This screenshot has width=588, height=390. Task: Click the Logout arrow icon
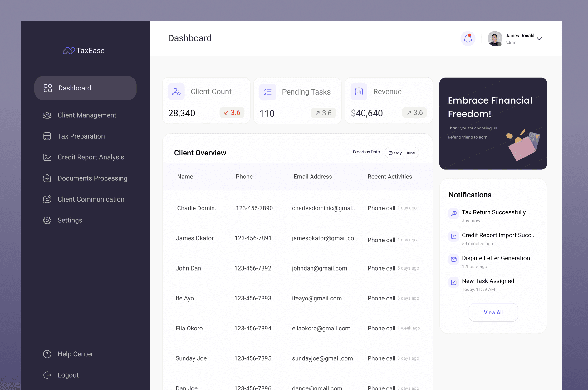coord(47,375)
